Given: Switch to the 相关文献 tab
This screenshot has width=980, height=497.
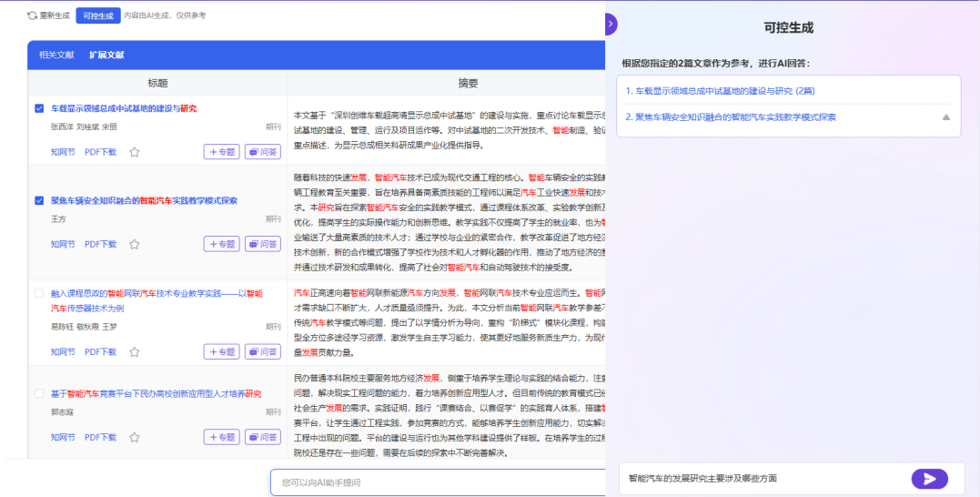Looking at the screenshot, I should pos(56,55).
